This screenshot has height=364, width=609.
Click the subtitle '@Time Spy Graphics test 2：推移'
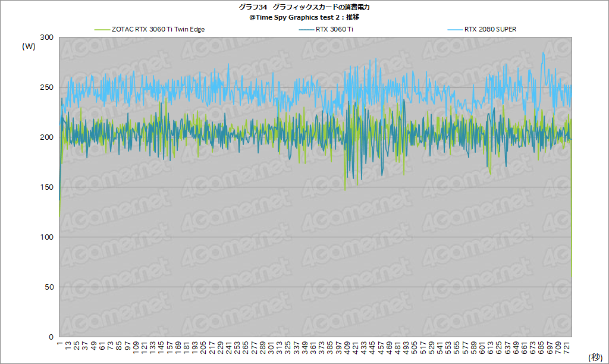click(x=304, y=17)
